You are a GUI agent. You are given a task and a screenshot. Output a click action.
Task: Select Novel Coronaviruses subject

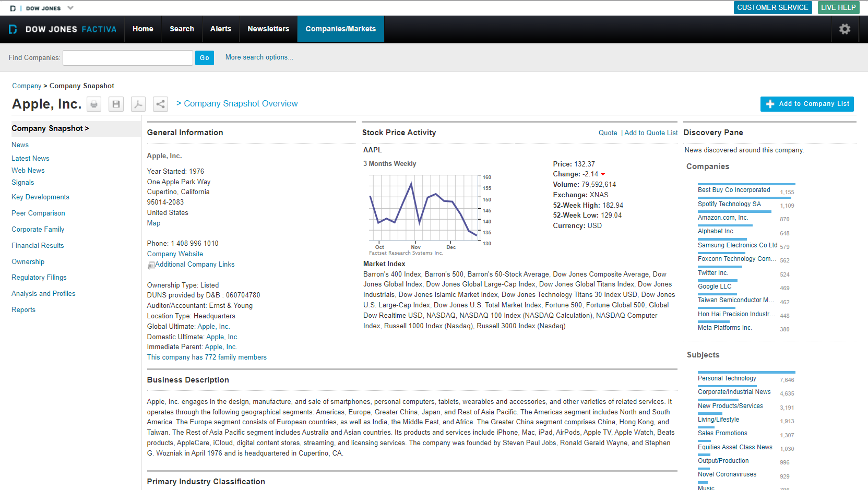(x=727, y=474)
